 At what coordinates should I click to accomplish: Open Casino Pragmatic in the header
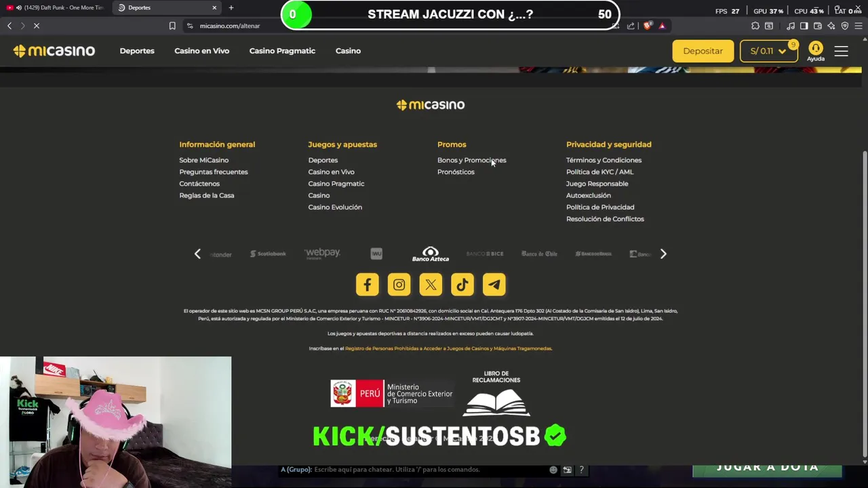click(x=282, y=51)
